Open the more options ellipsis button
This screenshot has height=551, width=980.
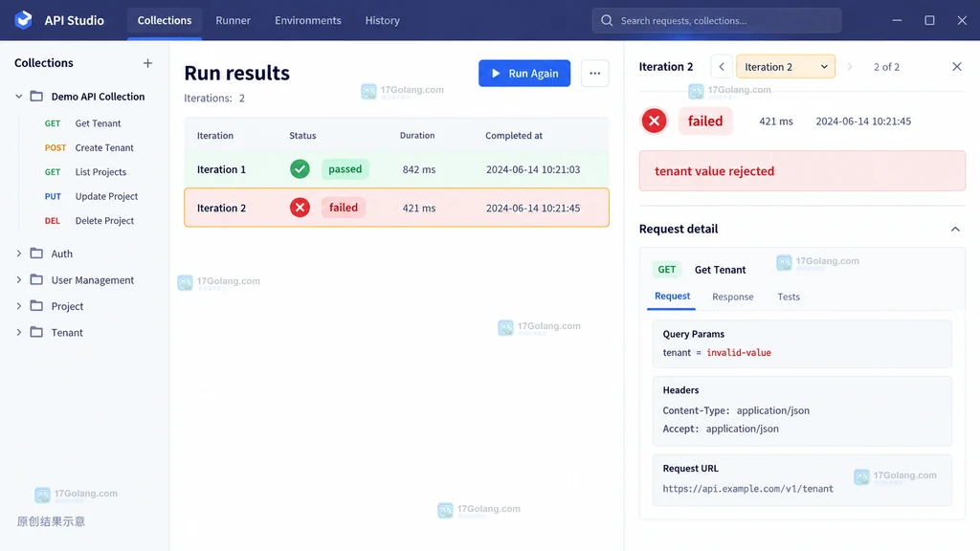pyautogui.click(x=594, y=73)
